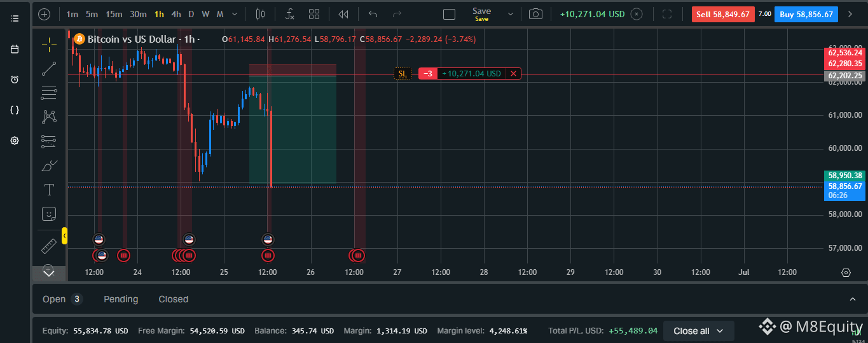Collapse the drawing toolbar yellow handle
This screenshot has height=343, width=868.
pos(64,235)
